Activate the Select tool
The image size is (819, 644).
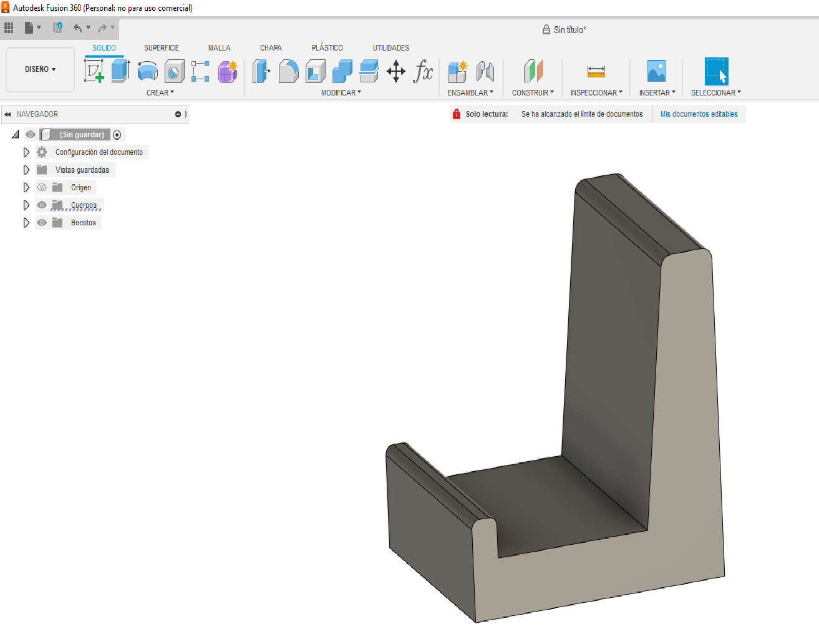click(717, 71)
